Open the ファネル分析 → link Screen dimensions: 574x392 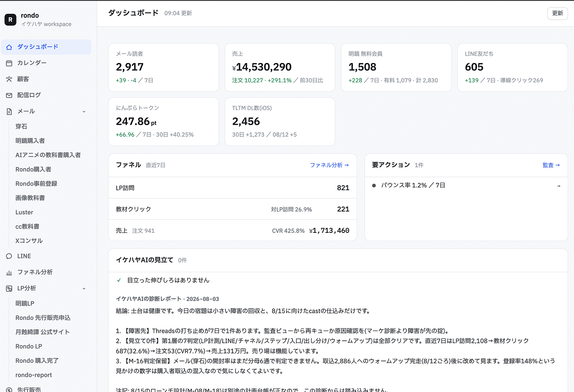[x=329, y=165]
